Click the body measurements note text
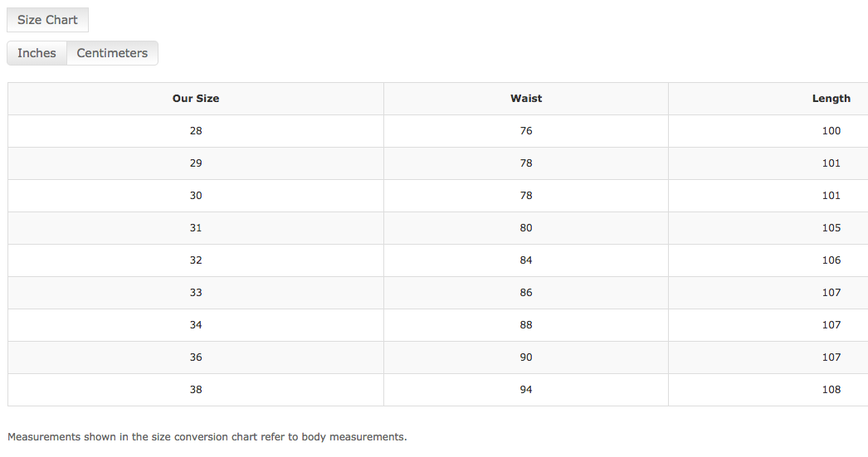This screenshot has width=868, height=457. [207, 437]
